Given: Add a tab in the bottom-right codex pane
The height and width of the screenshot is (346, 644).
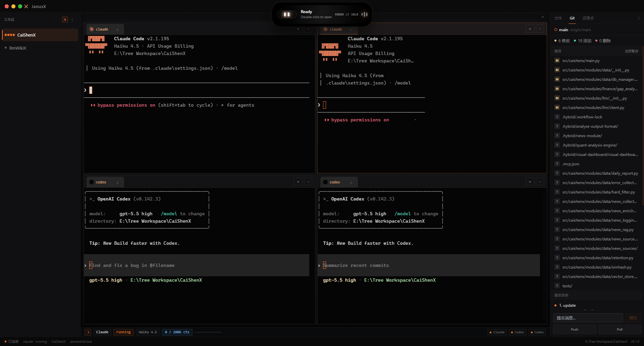Looking at the screenshot, I should [530, 182].
